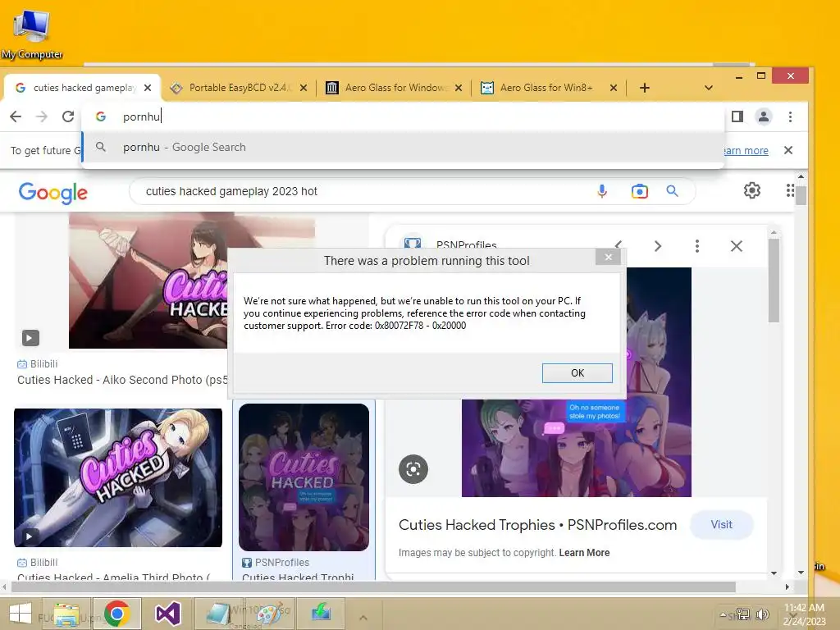The width and height of the screenshot is (840, 630).
Task: Activate the Google Lens search button
Action: click(413, 469)
